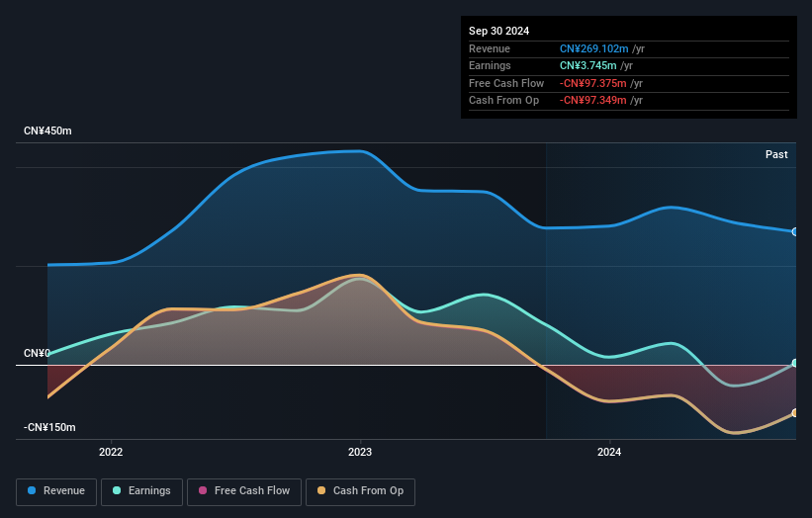Click the blue Revenue endpoint marker
This screenshot has height=518, width=812.
[x=795, y=232]
